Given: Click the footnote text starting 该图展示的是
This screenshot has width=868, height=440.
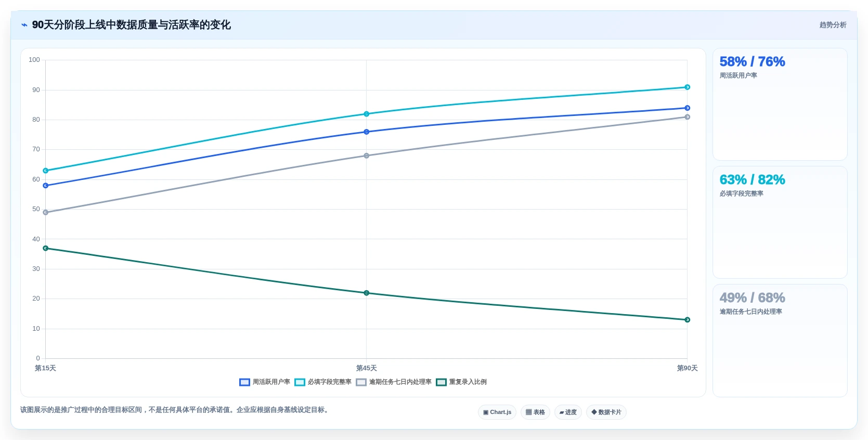Looking at the screenshot, I should coord(175,410).
